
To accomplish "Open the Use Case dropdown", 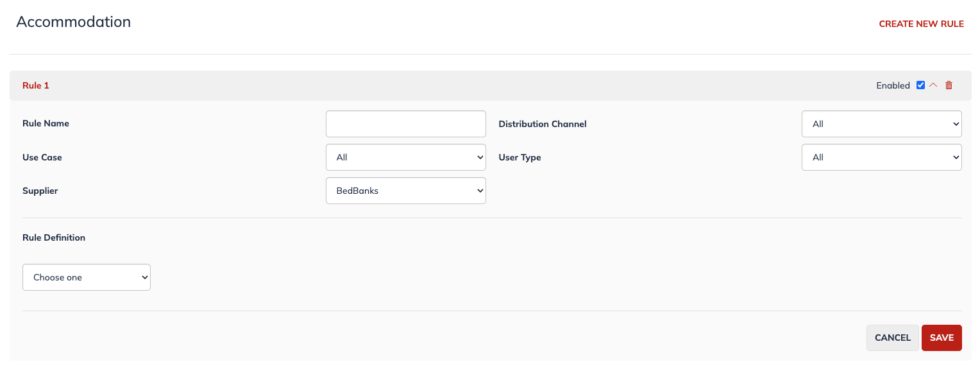I will pyautogui.click(x=406, y=157).
